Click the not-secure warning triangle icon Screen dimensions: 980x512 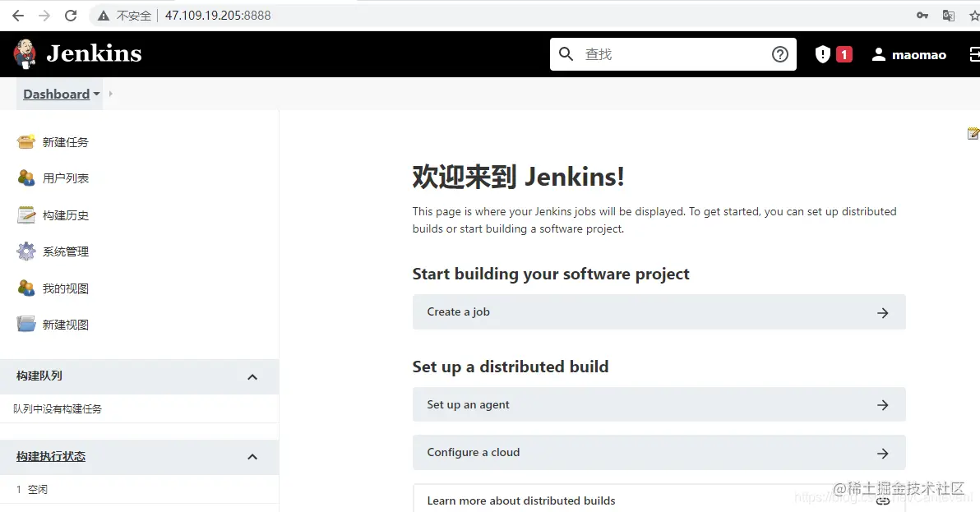pos(103,16)
